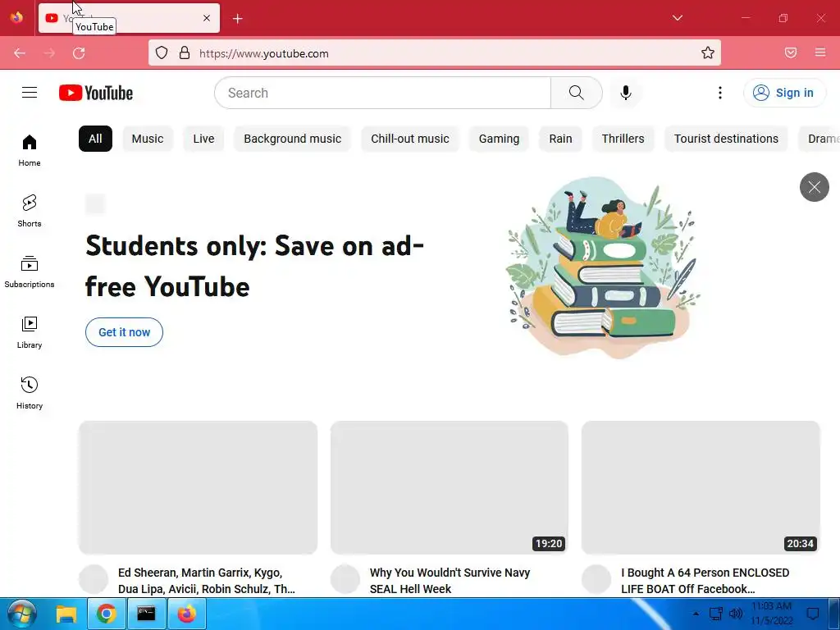Image resolution: width=840 pixels, height=630 pixels.
Task: Open network status tray icon
Action: [x=715, y=614]
